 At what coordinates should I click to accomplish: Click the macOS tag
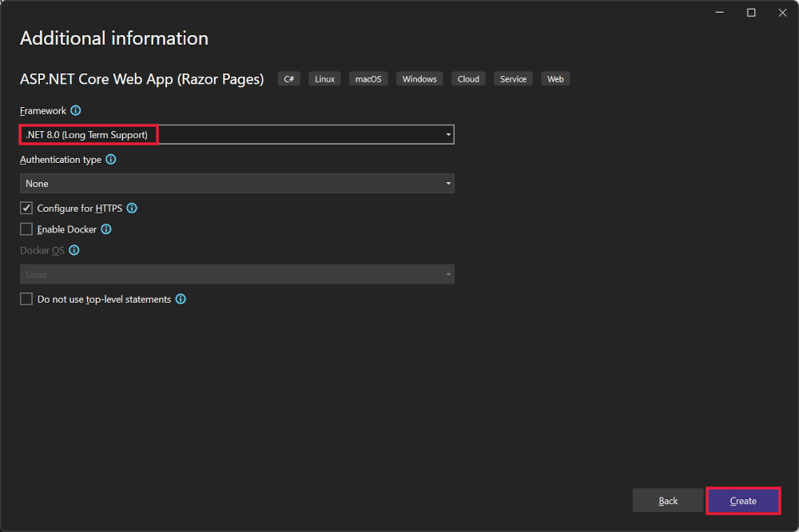coord(368,79)
